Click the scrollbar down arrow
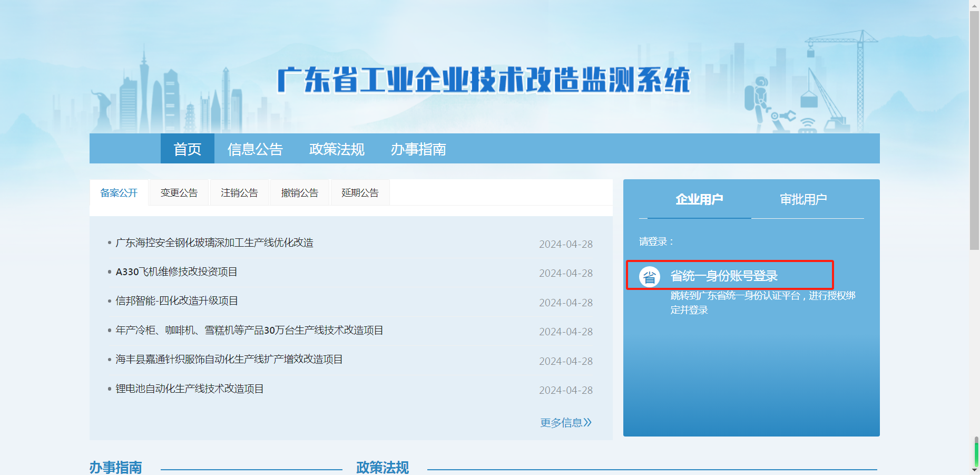Screen dimensions: 980x475 (974, 470)
